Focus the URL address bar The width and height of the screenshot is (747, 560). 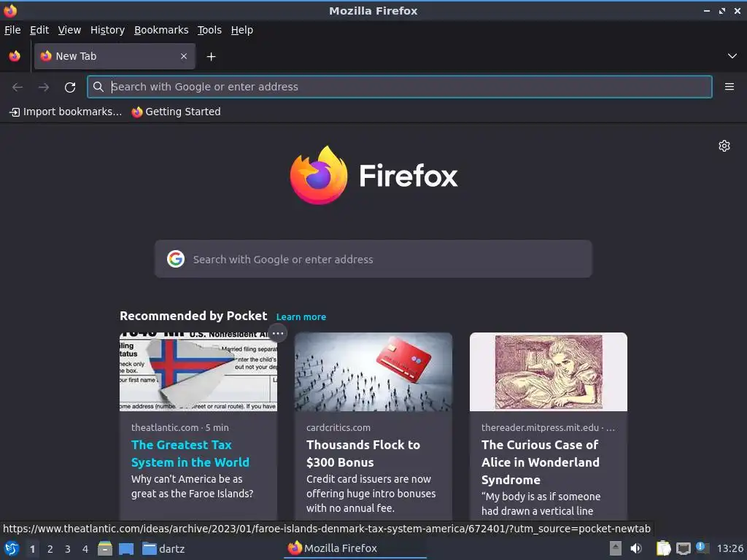400,87
